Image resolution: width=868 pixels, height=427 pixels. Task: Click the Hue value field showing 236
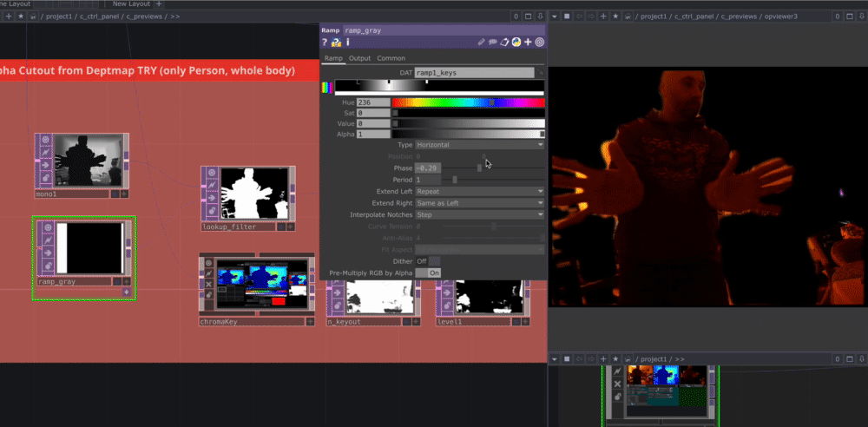point(373,102)
